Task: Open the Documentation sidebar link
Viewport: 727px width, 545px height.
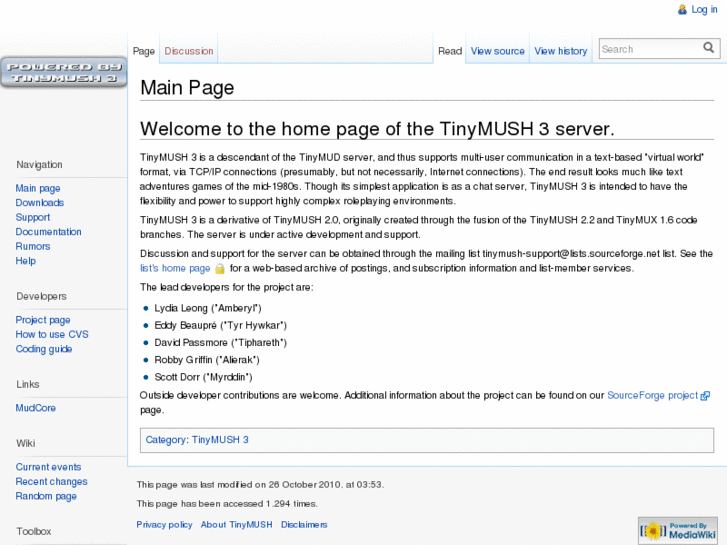Action: 49,231
